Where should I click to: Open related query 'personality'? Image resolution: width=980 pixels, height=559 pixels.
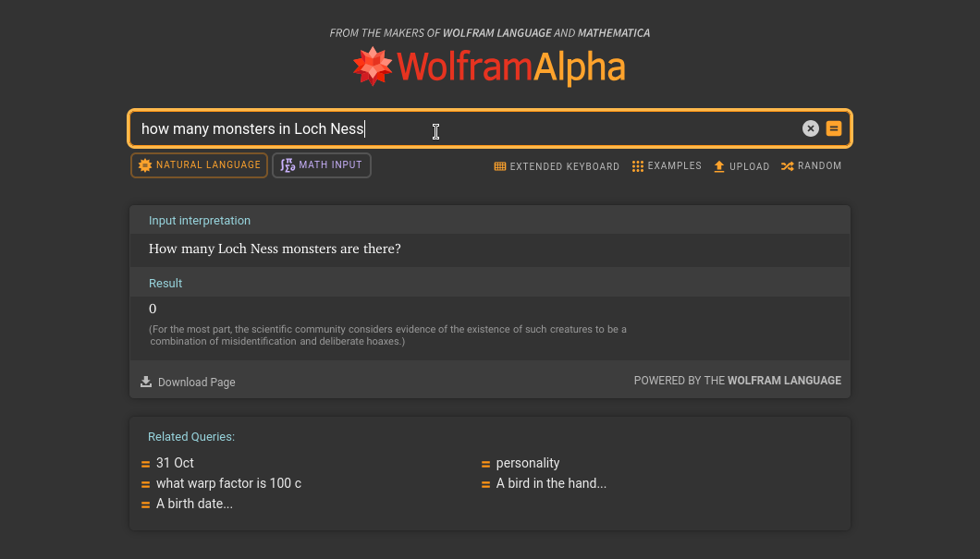pyautogui.click(x=528, y=463)
